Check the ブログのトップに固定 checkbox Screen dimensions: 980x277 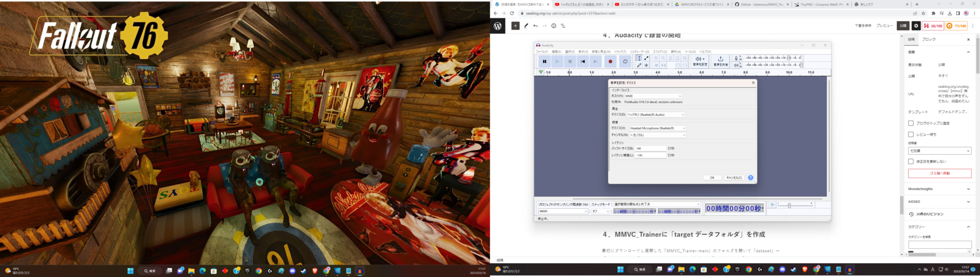(911, 123)
